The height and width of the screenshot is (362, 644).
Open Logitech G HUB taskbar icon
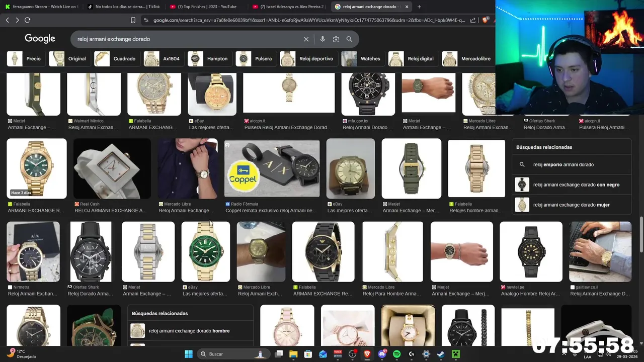(412, 354)
